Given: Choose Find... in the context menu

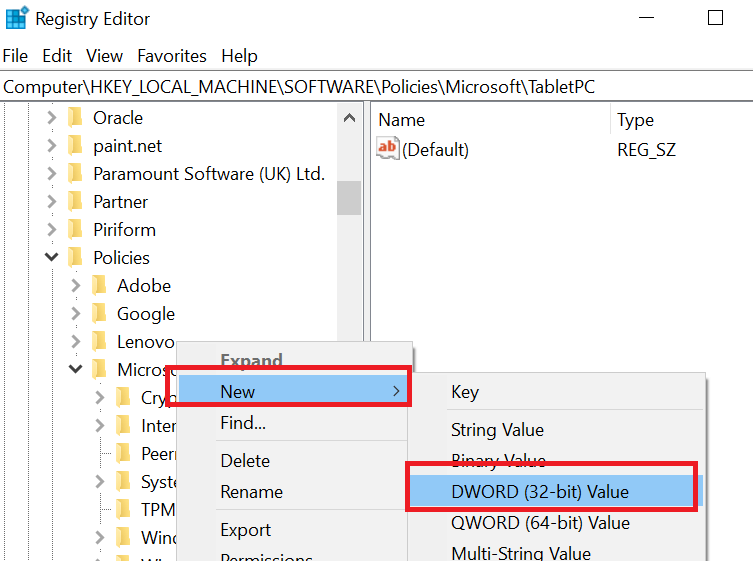Looking at the screenshot, I should [243, 423].
